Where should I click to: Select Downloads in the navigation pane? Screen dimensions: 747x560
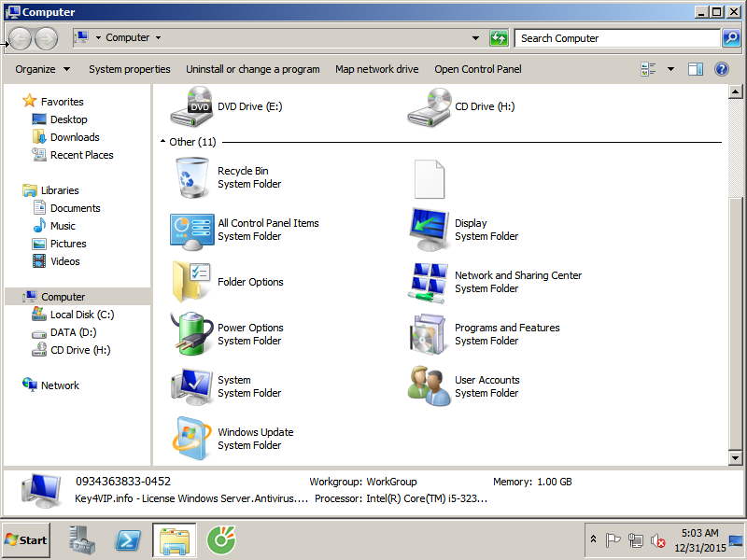tap(75, 137)
